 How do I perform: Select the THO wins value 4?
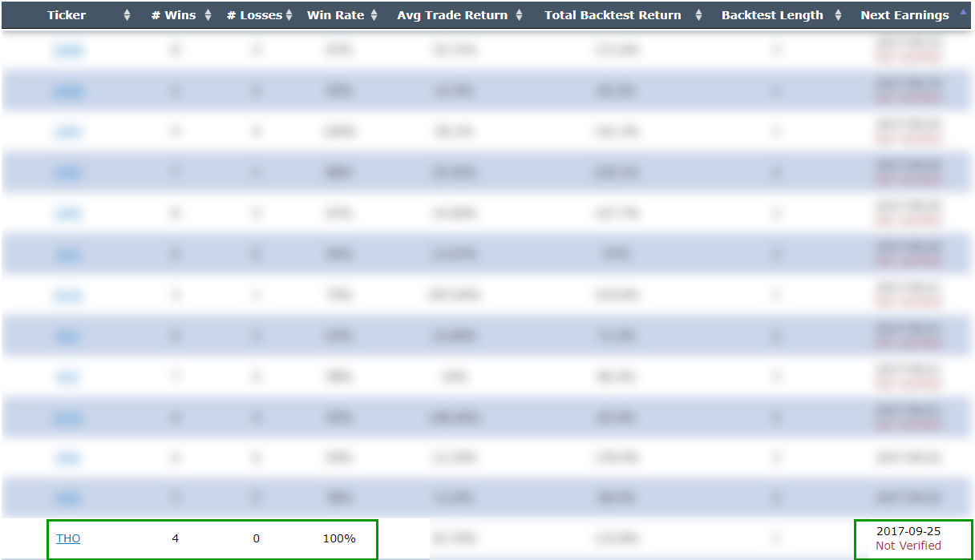tap(176, 538)
